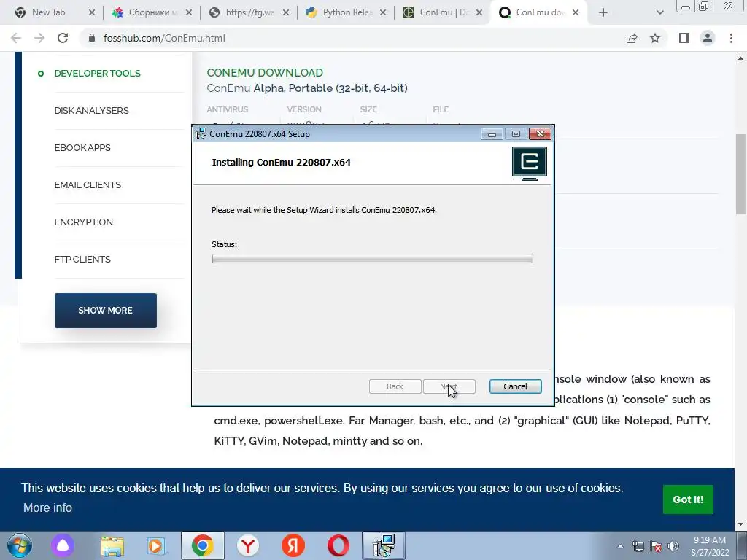Close the active ConEmu download tab
Screen dimensions: 747x560
pyautogui.click(x=576, y=13)
